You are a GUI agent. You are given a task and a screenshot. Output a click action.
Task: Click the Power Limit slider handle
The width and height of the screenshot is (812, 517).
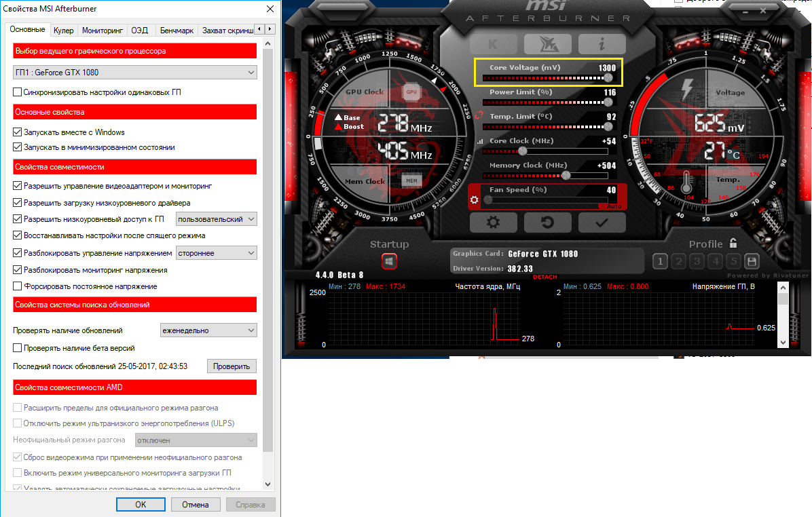pyautogui.click(x=608, y=102)
